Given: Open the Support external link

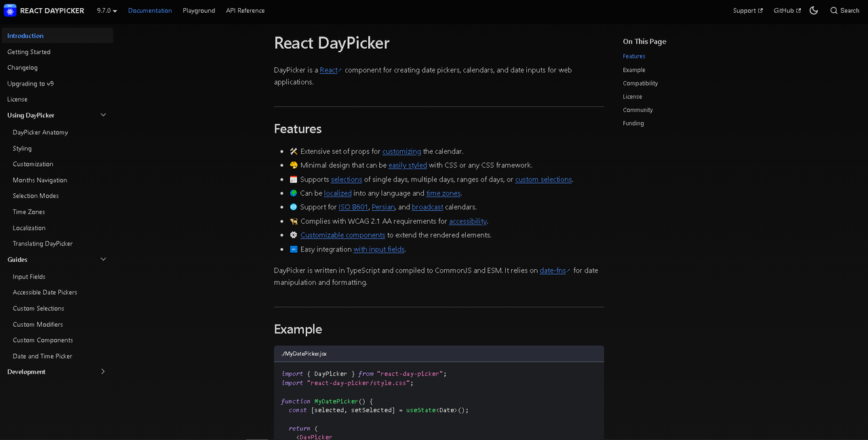Looking at the screenshot, I should pyautogui.click(x=748, y=11).
